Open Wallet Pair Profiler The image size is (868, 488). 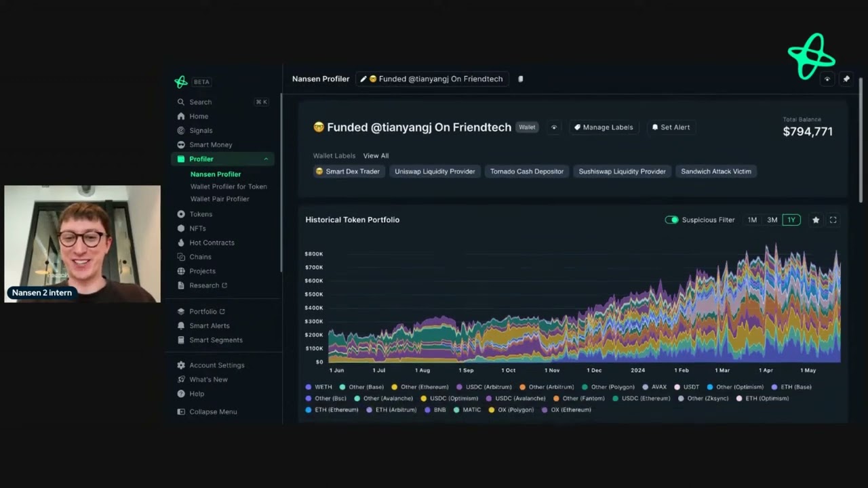pyautogui.click(x=220, y=199)
